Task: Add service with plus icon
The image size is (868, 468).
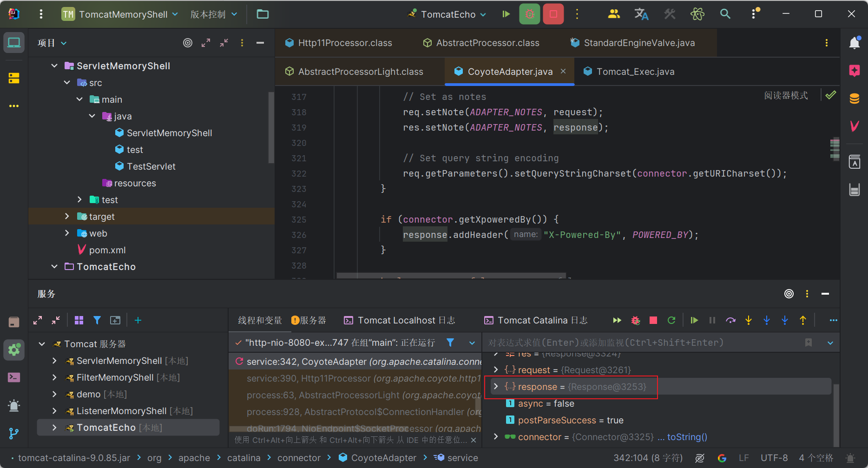Action: 138,320
